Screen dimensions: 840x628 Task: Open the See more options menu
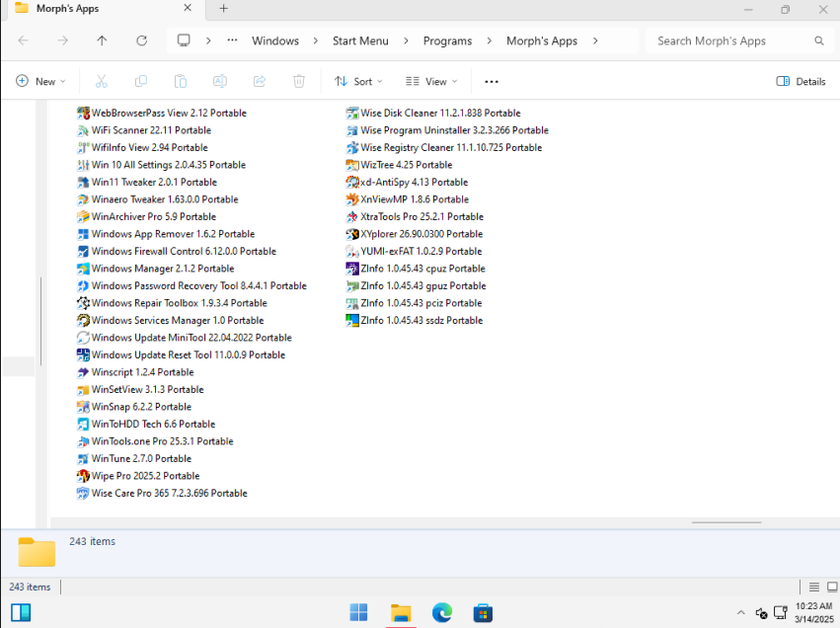point(492,81)
